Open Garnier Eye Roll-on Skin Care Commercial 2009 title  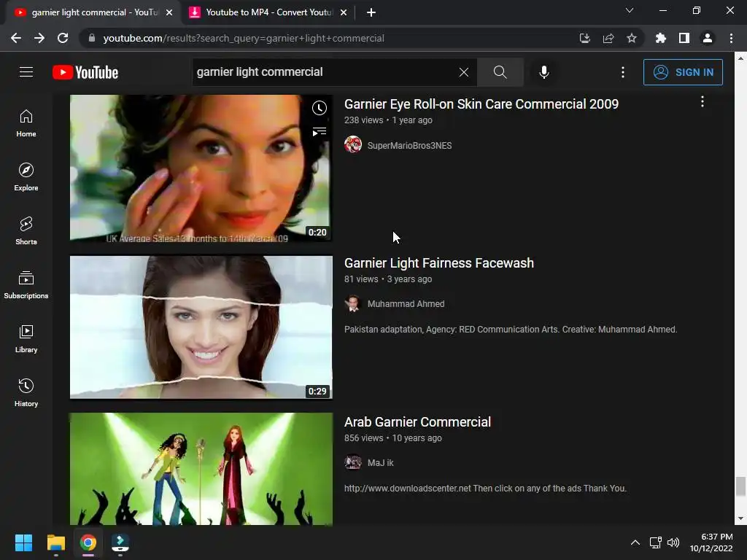tap(481, 104)
